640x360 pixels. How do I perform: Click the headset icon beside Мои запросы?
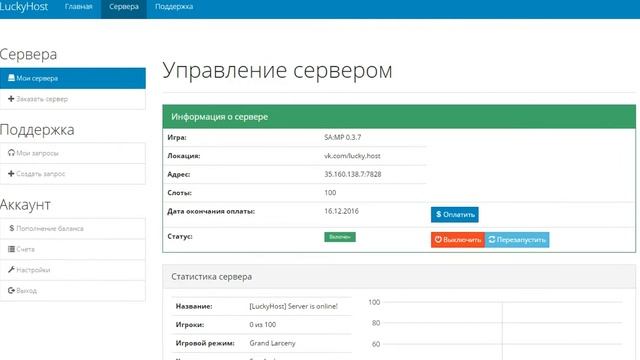click(11, 153)
